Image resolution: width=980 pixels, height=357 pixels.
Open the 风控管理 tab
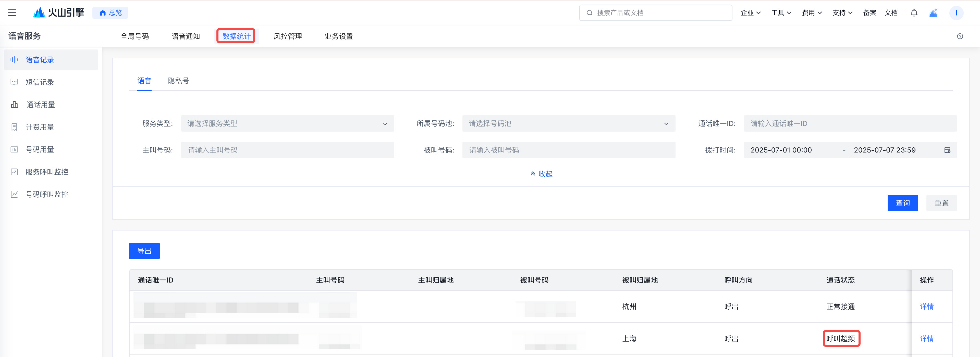(x=288, y=36)
